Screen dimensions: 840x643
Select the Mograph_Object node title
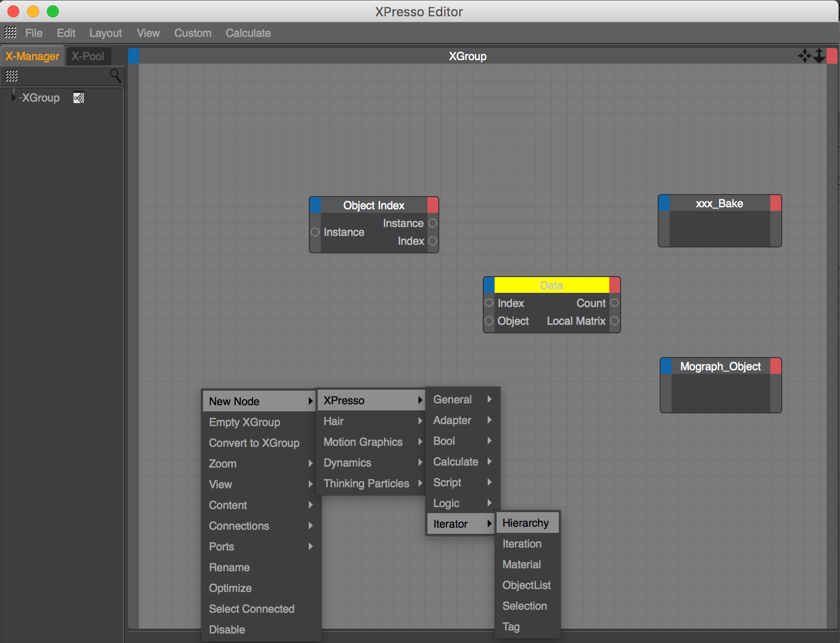(720, 366)
